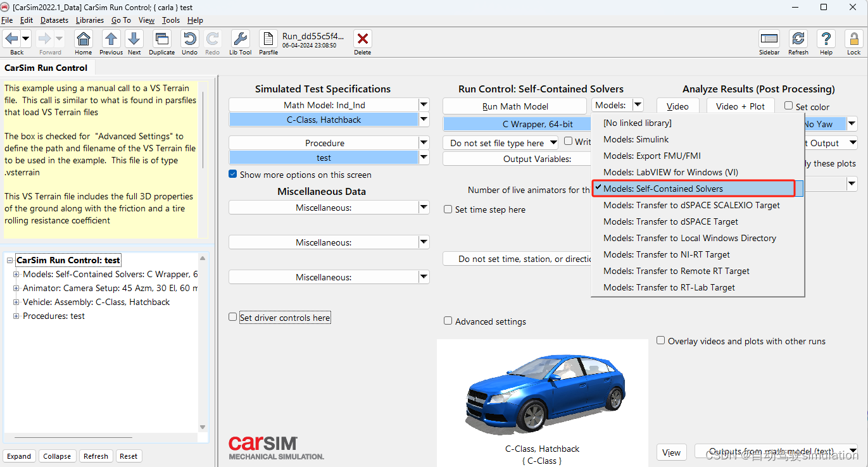This screenshot has height=467, width=868.
Task: Open the first Miscellaneous dropdown arrow
Action: [424, 208]
